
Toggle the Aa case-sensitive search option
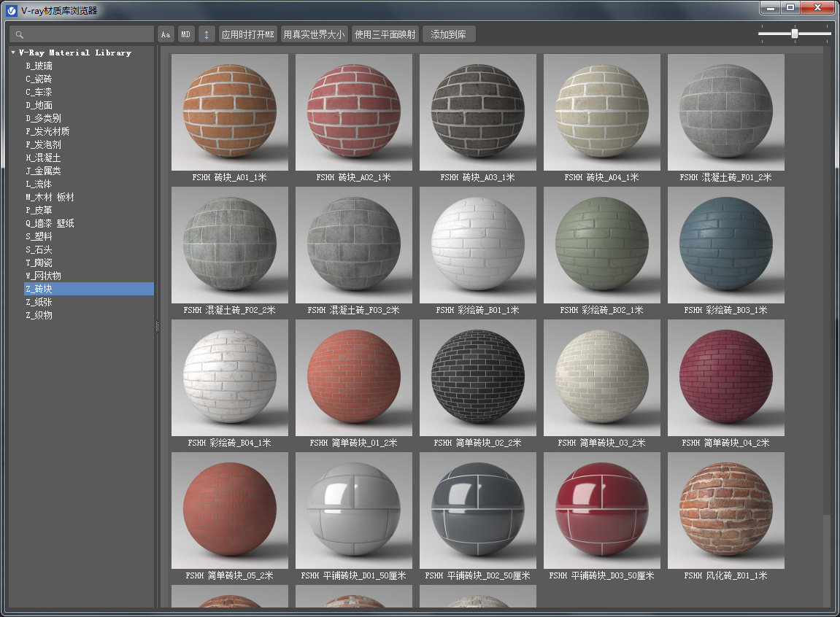[166, 34]
